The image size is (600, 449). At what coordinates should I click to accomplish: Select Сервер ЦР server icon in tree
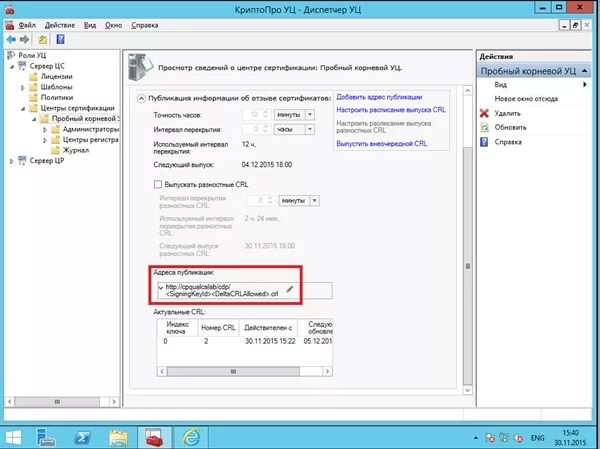coord(23,161)
